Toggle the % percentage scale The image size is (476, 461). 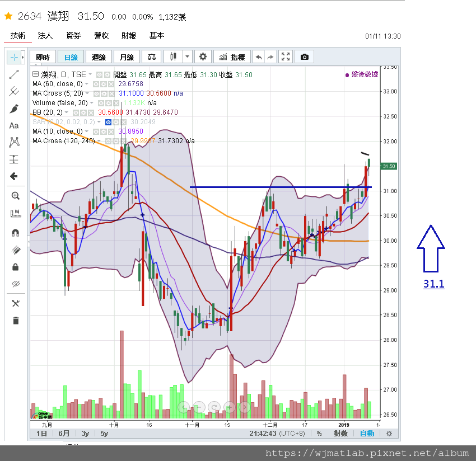coord(319,434)
